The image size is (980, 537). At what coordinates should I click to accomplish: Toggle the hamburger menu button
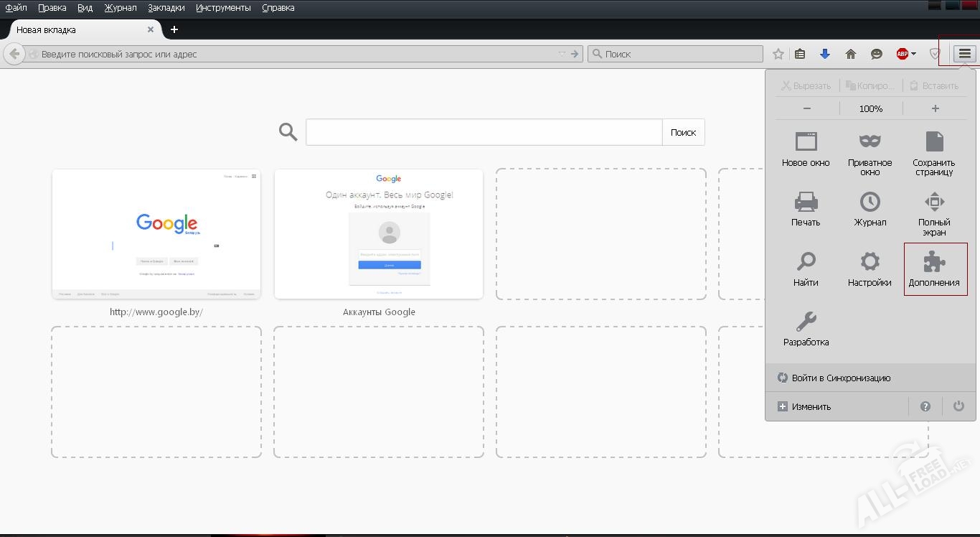(965, 54)
